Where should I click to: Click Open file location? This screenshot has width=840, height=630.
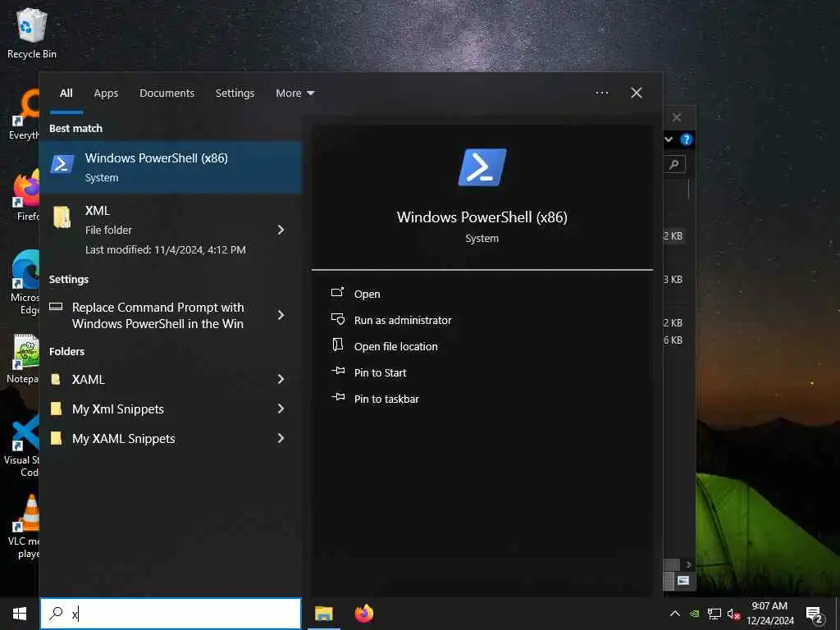pos(396,347)
